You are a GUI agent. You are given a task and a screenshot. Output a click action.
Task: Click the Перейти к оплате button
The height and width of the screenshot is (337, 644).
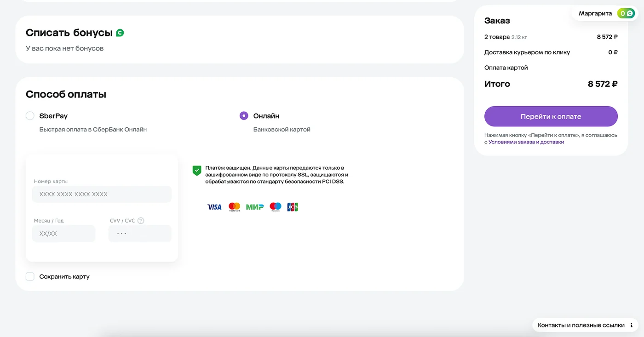[551, 116]
